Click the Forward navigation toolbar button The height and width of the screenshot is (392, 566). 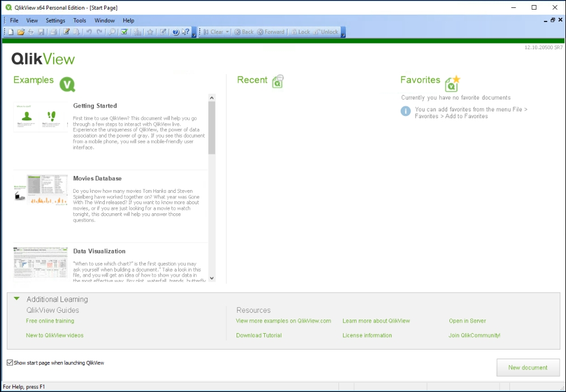pyautogui.click(x=271, y=32)
